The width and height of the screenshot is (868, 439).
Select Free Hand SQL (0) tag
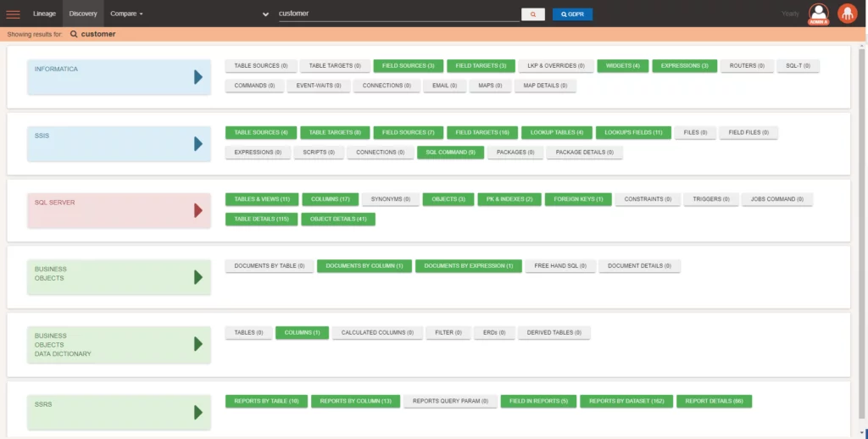point(560,266)
